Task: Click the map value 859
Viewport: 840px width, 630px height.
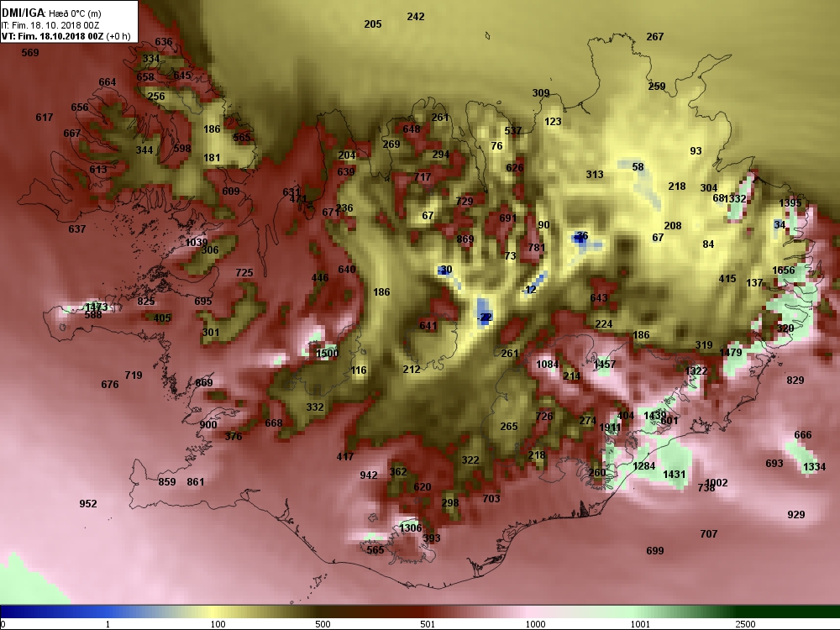Action: (167, 481)
